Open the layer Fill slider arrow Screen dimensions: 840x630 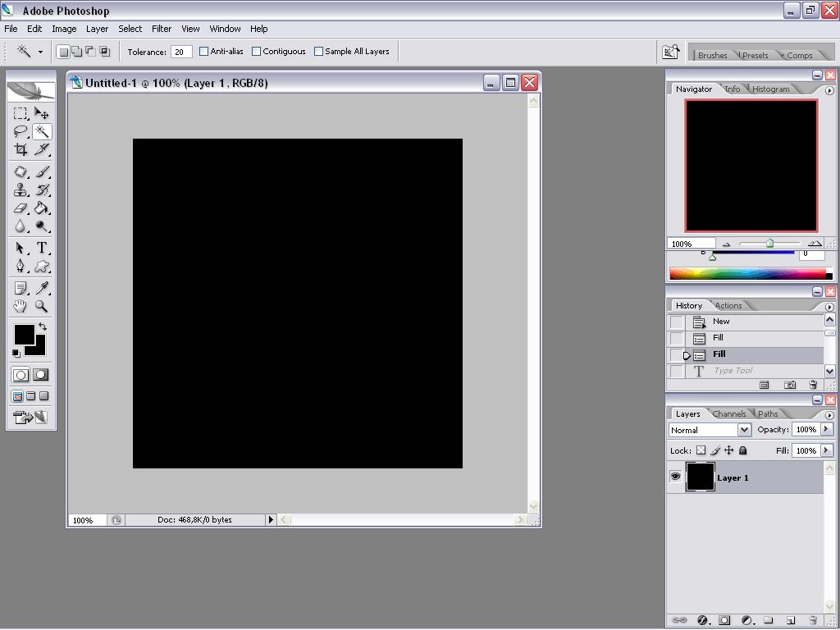coord(827,450)
